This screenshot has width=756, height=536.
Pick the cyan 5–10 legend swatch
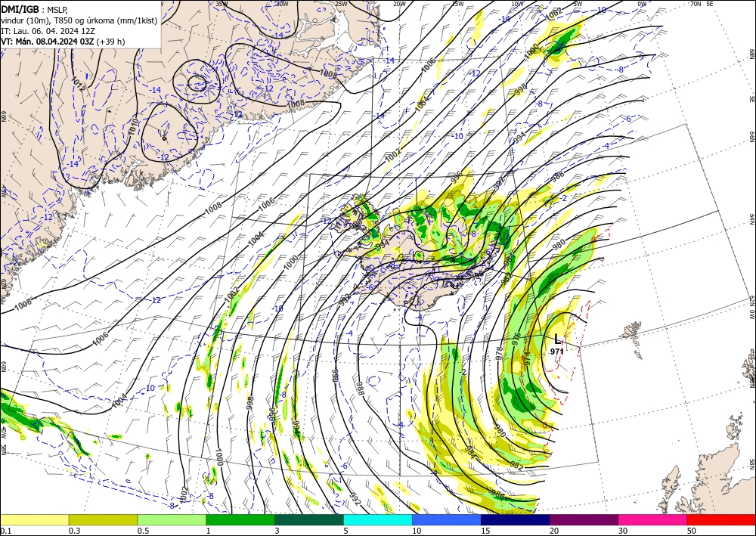pyautogui.click(x=378, y=519)
